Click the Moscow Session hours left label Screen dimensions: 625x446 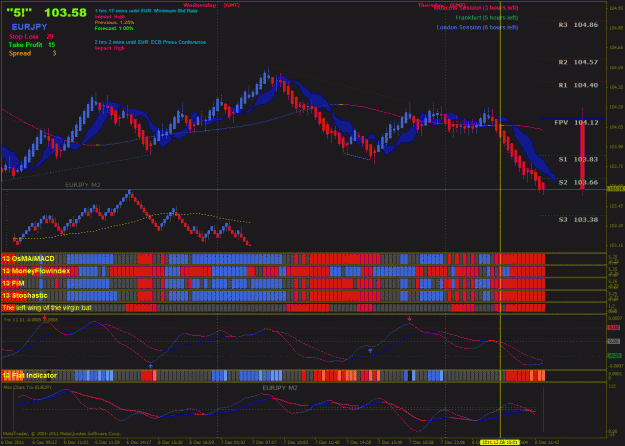click(x=476, y=8)
